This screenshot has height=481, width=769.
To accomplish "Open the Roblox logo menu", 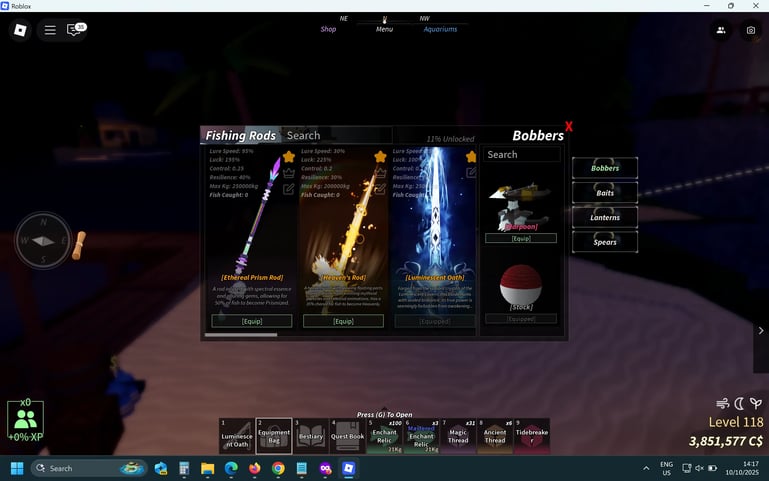I will 20,30.
